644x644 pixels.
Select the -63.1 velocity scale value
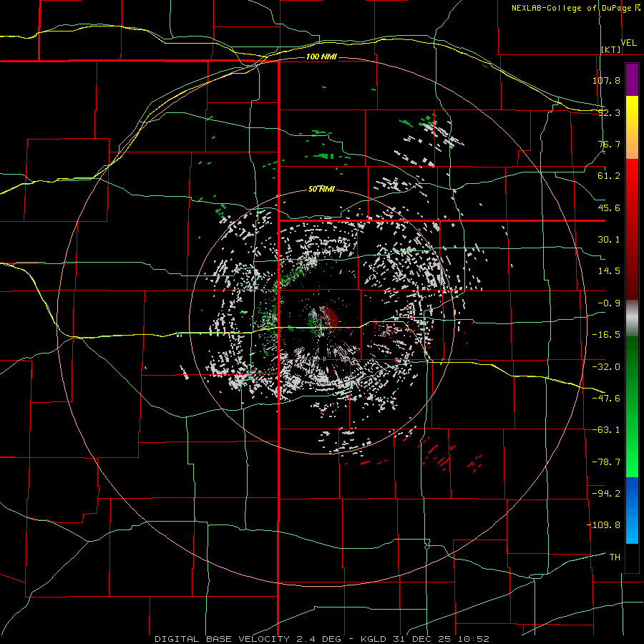tap(606, 430)
